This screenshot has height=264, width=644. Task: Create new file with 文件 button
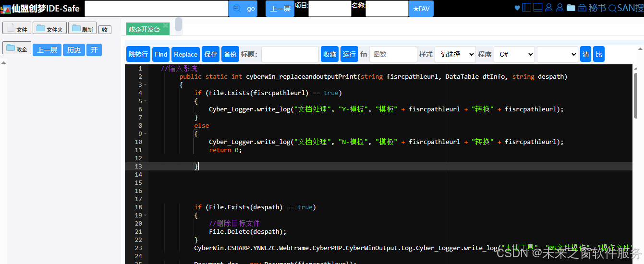click(17, 28)
